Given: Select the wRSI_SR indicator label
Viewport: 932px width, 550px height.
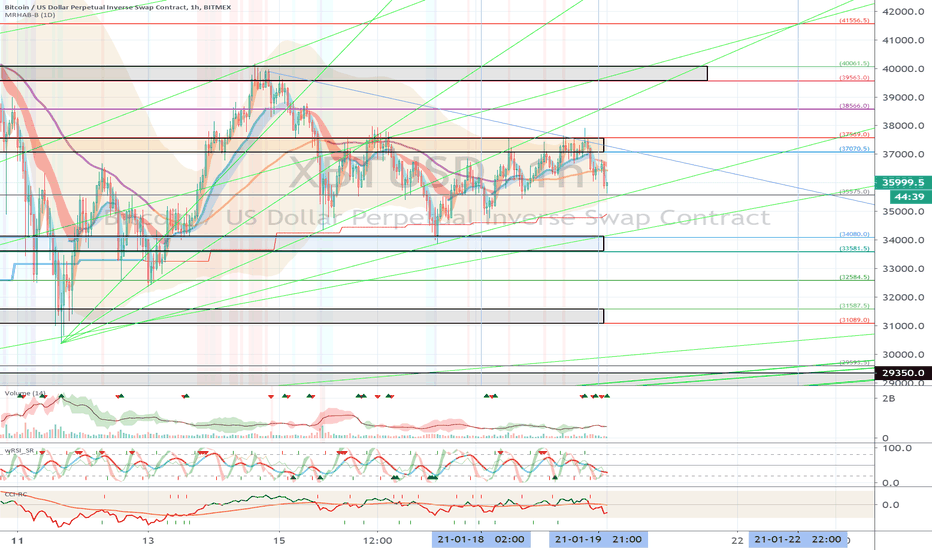Looking at the screenshot, I should (x=21, y=451).
